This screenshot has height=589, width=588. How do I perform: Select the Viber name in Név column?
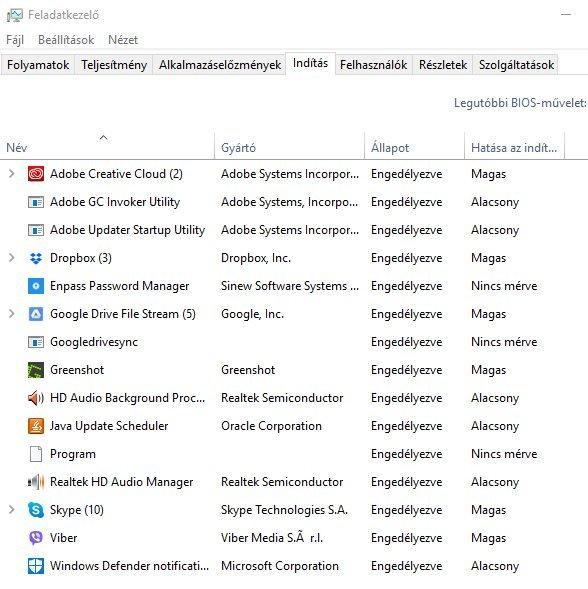(63, 538)
